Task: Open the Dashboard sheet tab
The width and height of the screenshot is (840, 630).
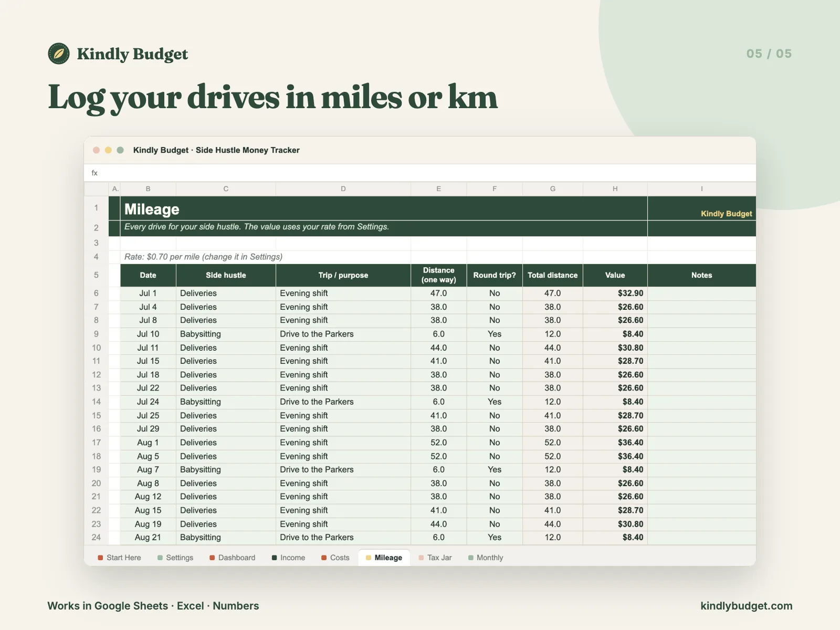Action: (x=232, y=558)
